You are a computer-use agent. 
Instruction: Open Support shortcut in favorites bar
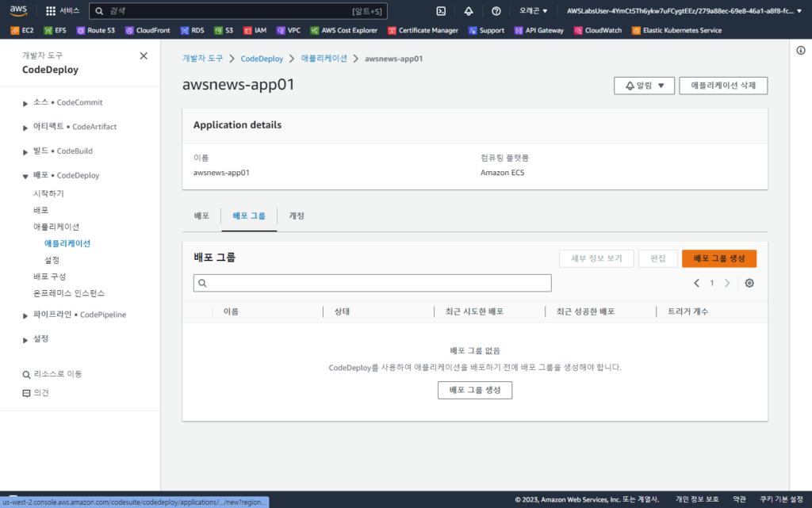coord(486,31)
